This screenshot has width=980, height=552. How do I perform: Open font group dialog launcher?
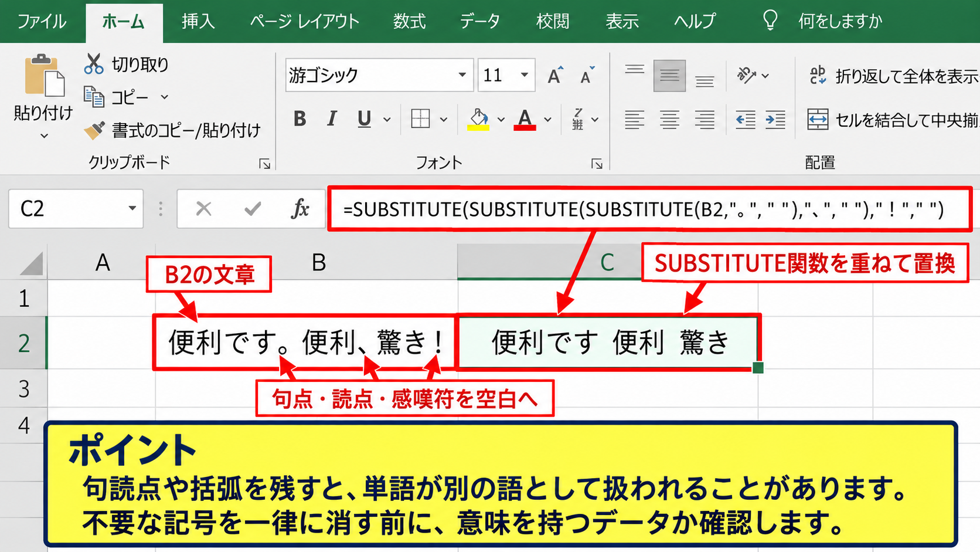pos(597,164)
